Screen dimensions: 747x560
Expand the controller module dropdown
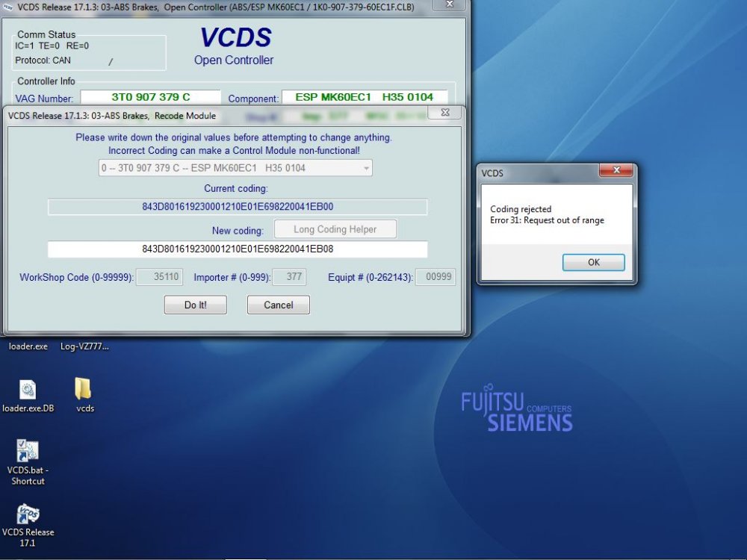click(x=235, y=168)
